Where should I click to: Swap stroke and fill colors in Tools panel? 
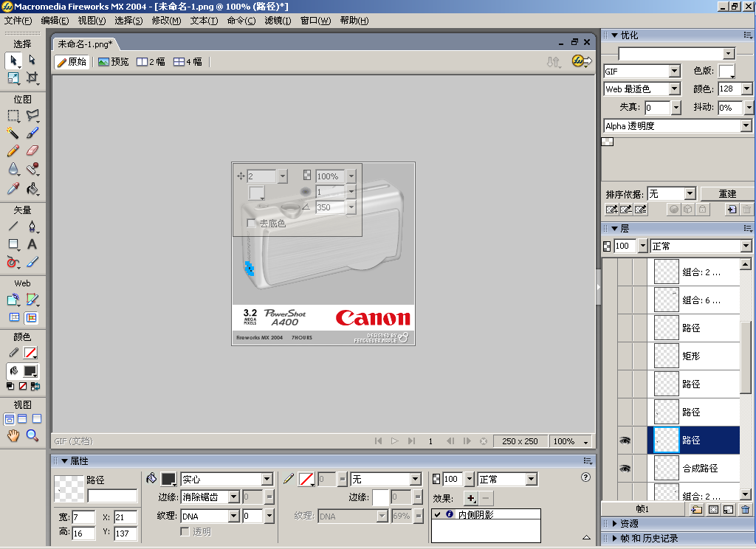click(x=35, y=386)
